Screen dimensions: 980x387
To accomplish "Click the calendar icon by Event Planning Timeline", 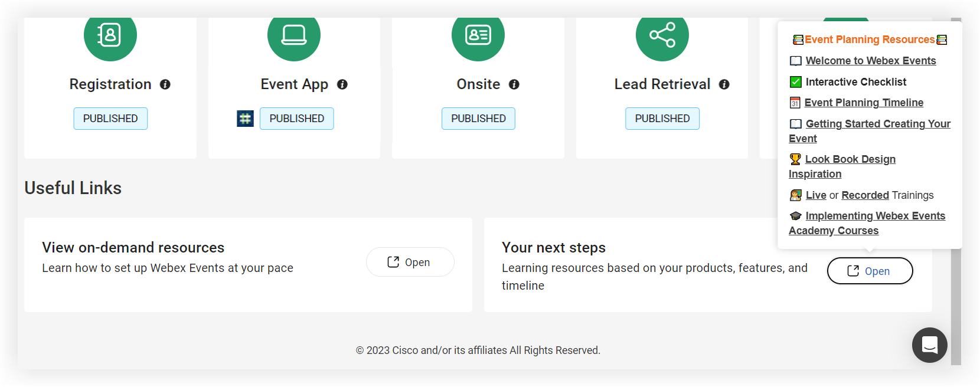I will pyautogui.click(x=795, y=103).
